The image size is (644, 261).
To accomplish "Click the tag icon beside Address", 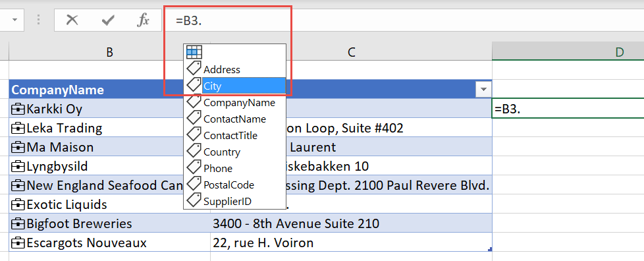I will pyautogui.click(x=194, y=68).
